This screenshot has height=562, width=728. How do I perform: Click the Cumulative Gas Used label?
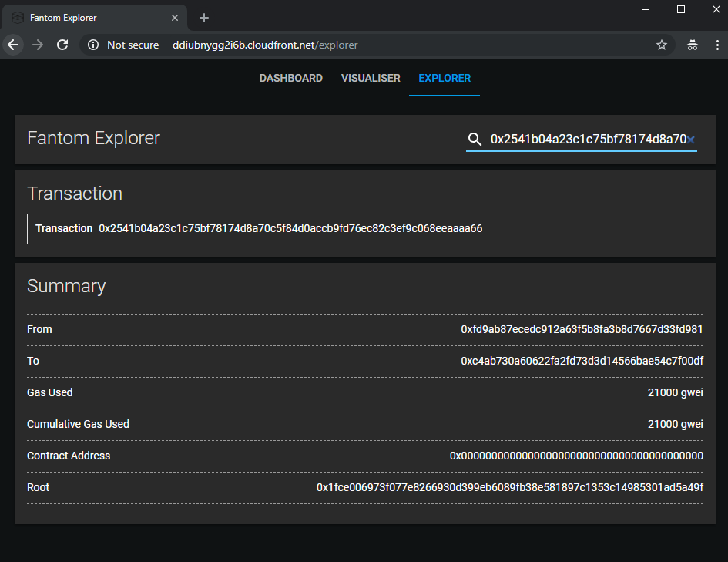(78, 424)
